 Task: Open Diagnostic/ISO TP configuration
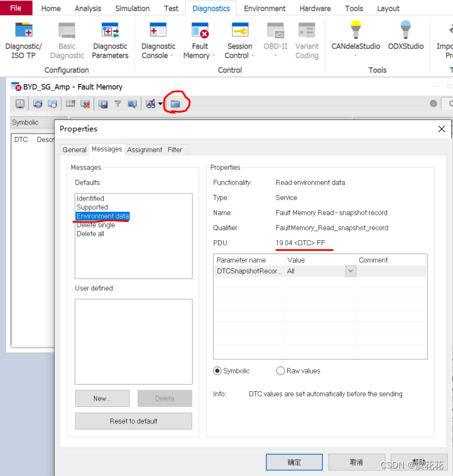[23, 40]
